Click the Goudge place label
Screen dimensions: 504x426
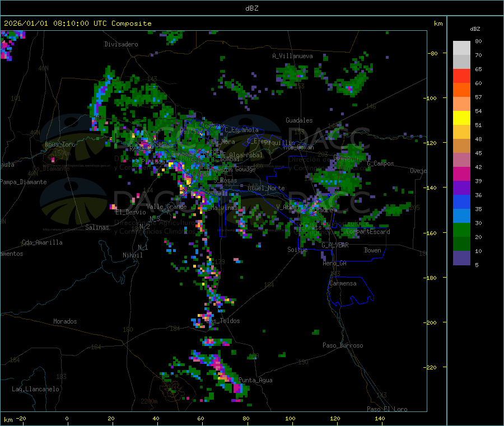click(245, 169)
